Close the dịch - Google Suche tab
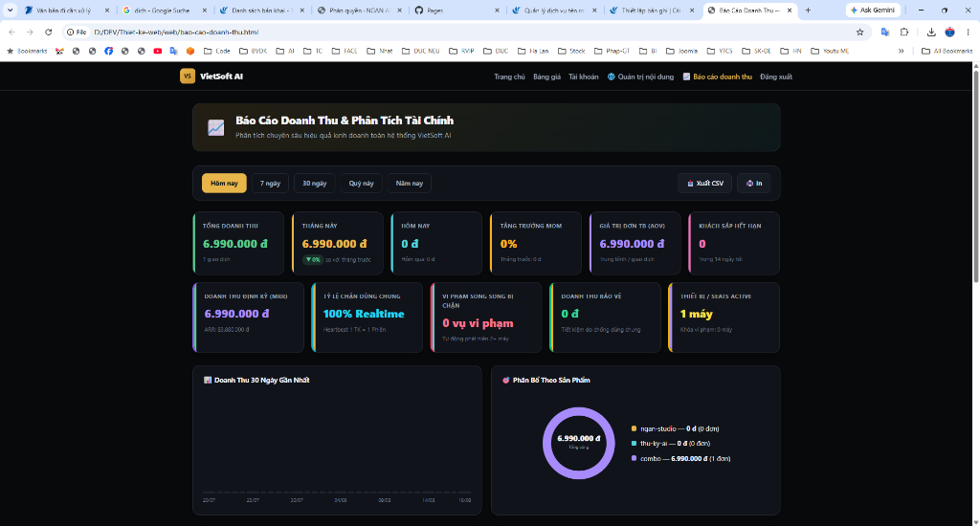This screenshot has width=980, height=526. (205, 10)
